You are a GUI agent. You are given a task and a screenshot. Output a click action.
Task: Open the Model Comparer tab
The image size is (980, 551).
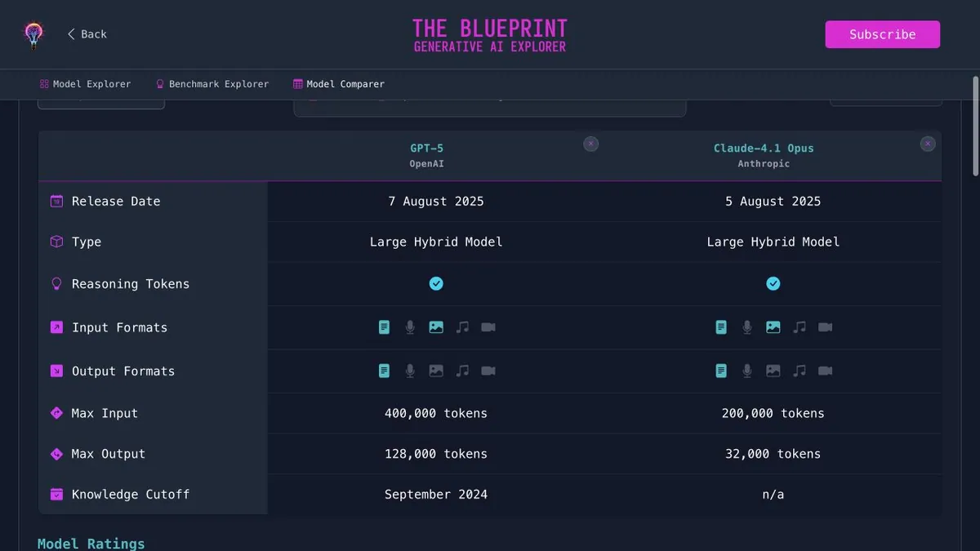click(339, 84)
